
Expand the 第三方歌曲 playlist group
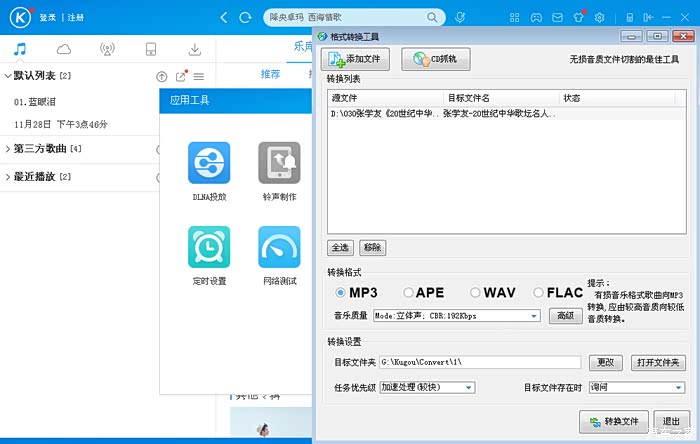(7, 149)
